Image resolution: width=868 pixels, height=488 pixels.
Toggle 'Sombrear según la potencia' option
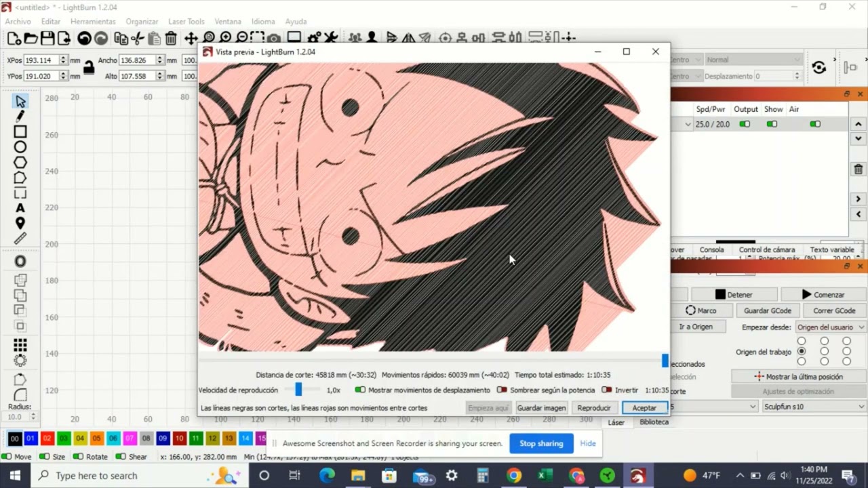click(x=502, y=390)
